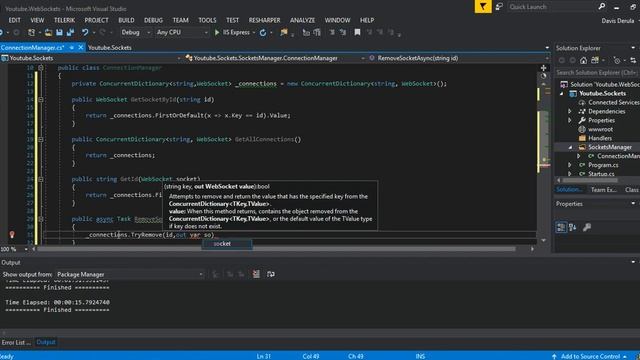Screen dimensions: 640x360
Task: Open Package Manager output source dropdown
Action: click(x=129, y=274)
